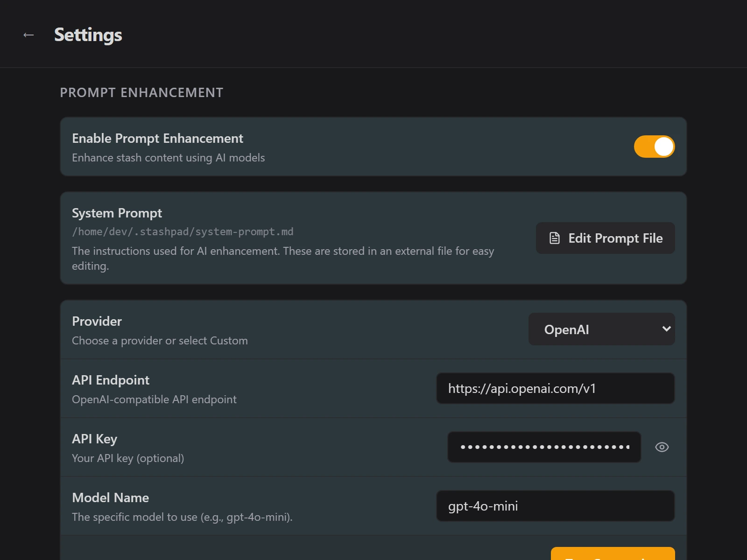Image resolution: width=747 pixels, height=560 pixels.
Task: Click the API Key password field
Action: coord(544,447)
